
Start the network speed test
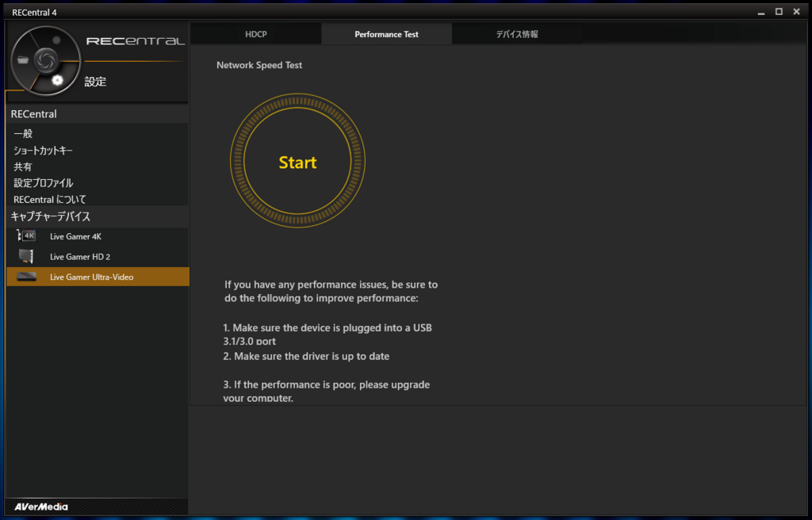coord(298,161)
